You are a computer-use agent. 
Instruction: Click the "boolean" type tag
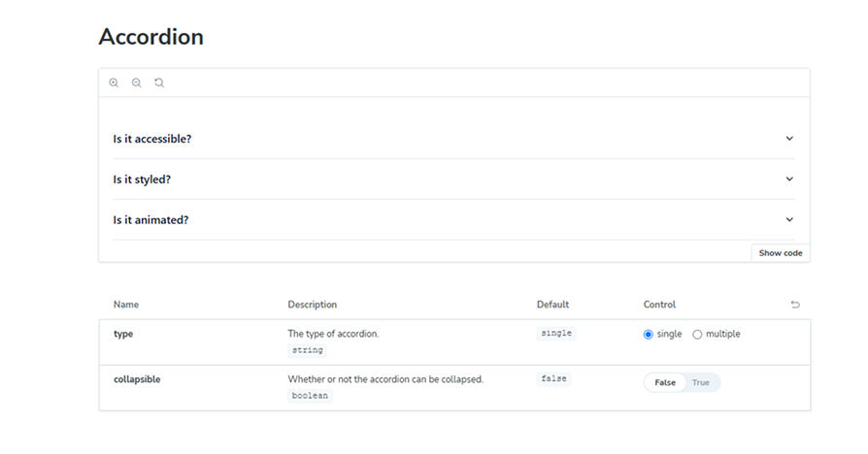[x=310, y=396]
